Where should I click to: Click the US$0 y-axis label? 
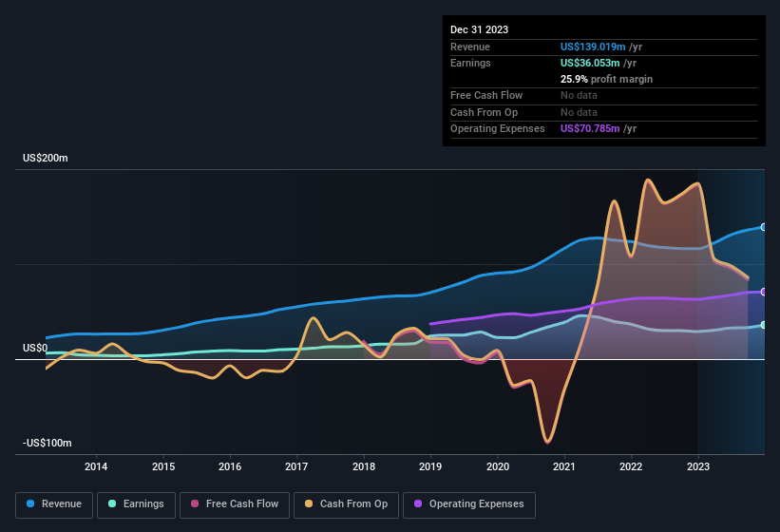(x=35, y=348)
